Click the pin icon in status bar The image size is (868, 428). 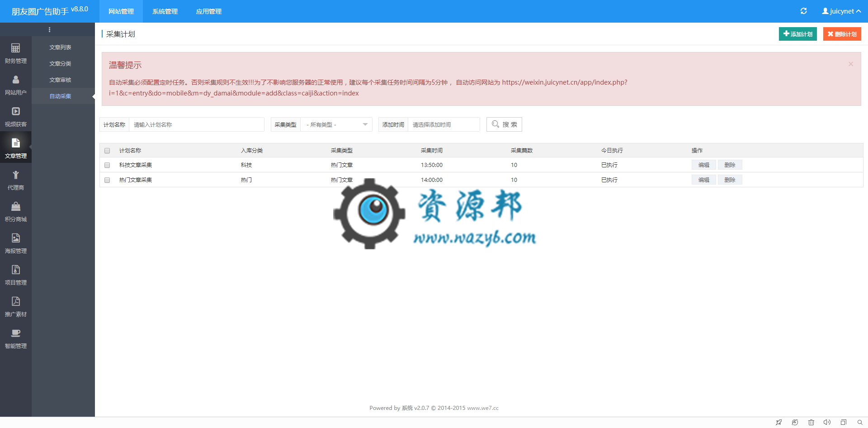pos(778,423)
